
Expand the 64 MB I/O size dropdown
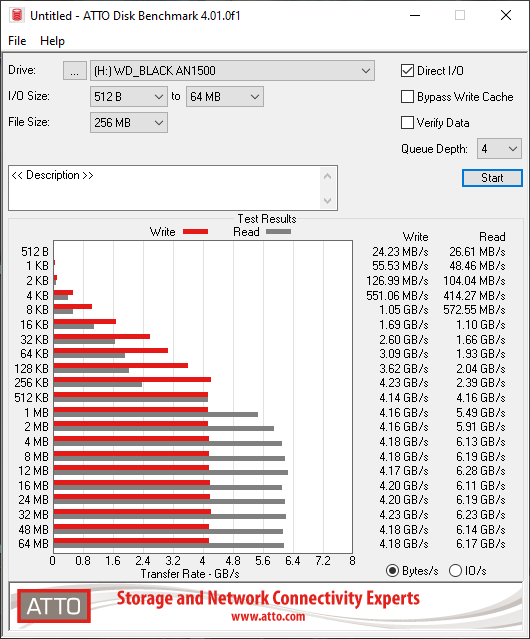point(225,97)
